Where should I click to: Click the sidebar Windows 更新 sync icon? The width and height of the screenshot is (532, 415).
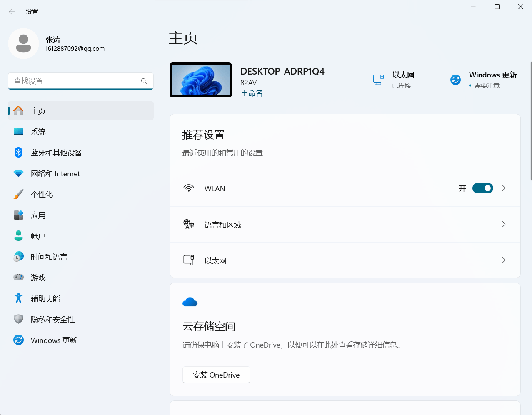[x=18, y=340]
